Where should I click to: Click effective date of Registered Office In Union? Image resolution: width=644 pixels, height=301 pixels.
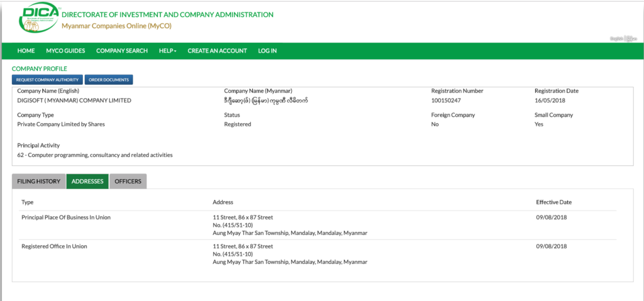pyautogui.click(x=552, y=246)
